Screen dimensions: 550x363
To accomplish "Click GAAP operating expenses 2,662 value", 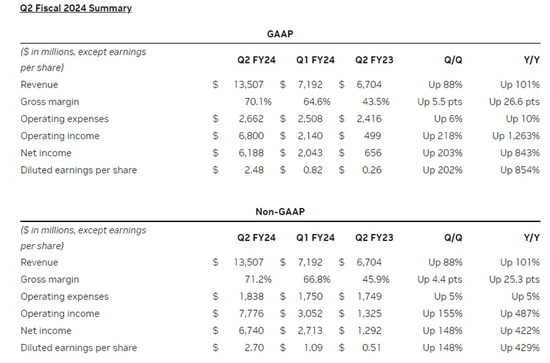I will (251, 119).
